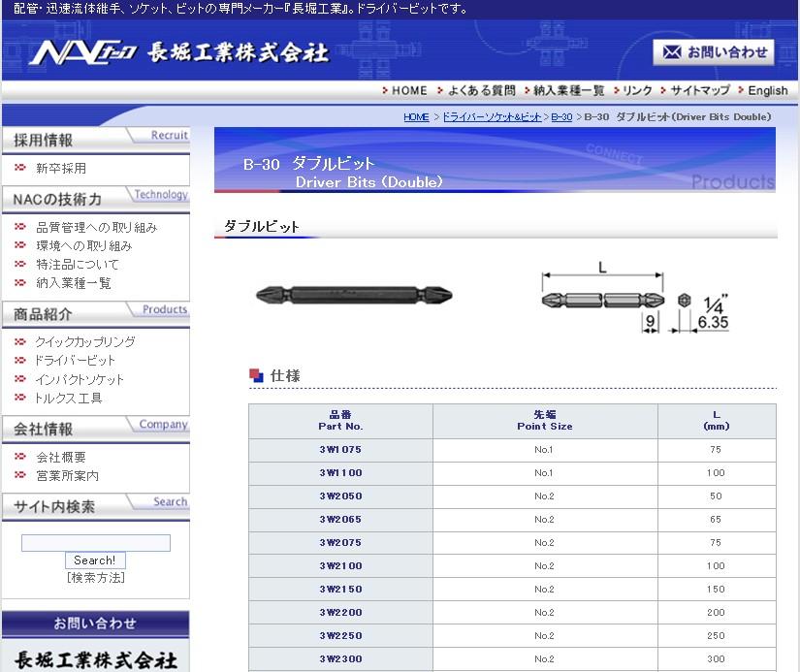Select part number 3W2200 cell
800x672 pixels.
340,613
